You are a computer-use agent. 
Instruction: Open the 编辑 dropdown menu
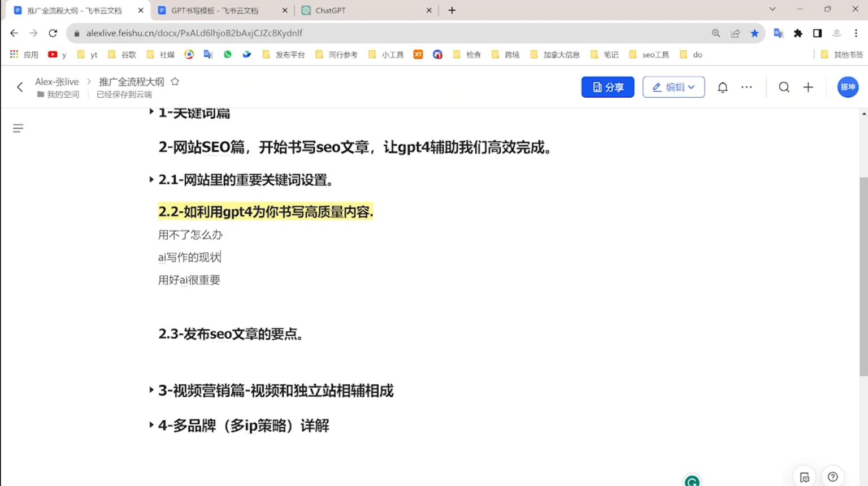coord(674,87)
